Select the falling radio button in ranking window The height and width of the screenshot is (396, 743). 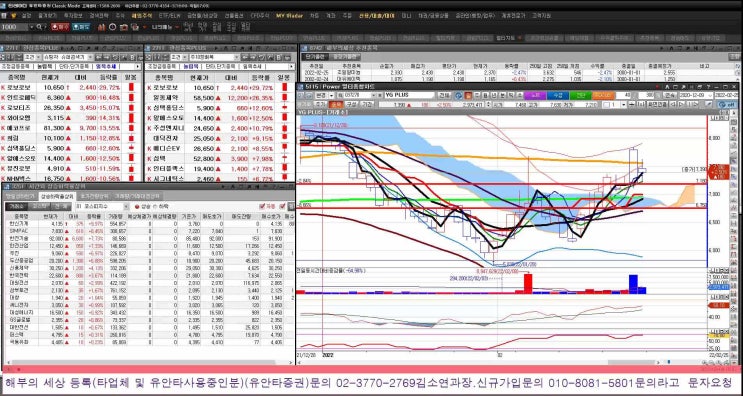coord(156,207)
